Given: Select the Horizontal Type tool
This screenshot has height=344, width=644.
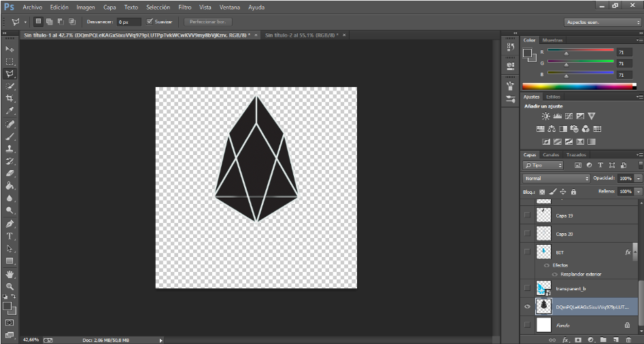Looking at the screenshot, I should [x=10, y=236].
